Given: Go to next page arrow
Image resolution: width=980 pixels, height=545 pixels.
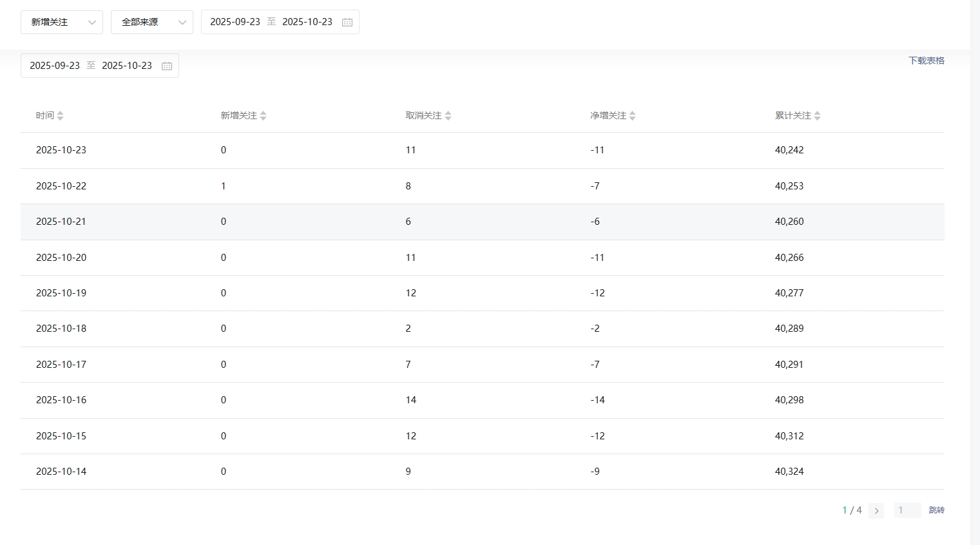Looking at the screenshot, I should point(876,511).
